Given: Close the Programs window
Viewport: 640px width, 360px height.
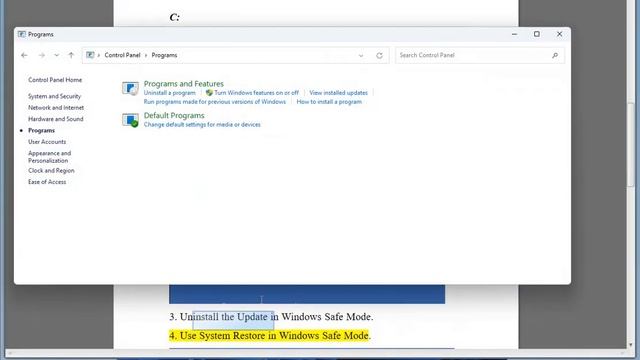Looking at the screenshot, I should pyautogui.click(x=560, y=34).
